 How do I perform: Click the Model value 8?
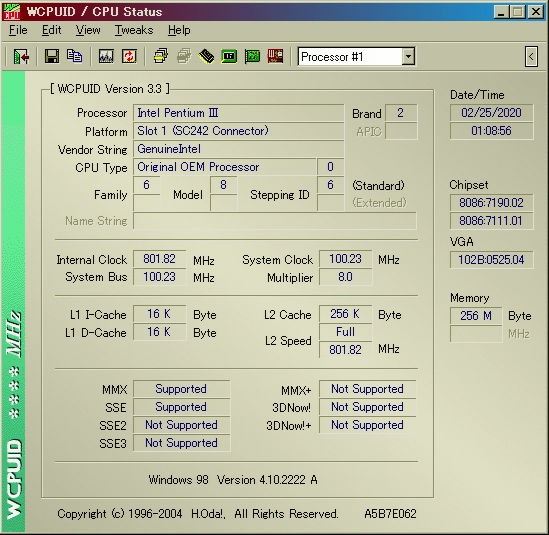pos(224,185)
